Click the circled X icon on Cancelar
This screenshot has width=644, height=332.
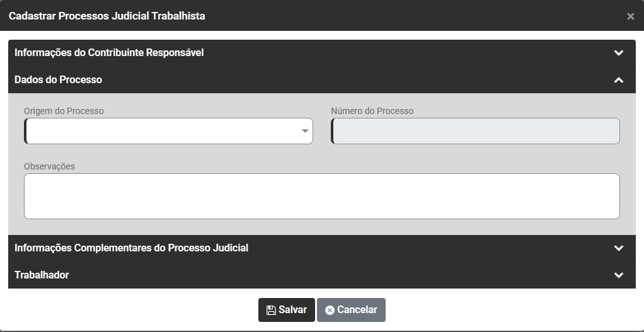point(330,310)
